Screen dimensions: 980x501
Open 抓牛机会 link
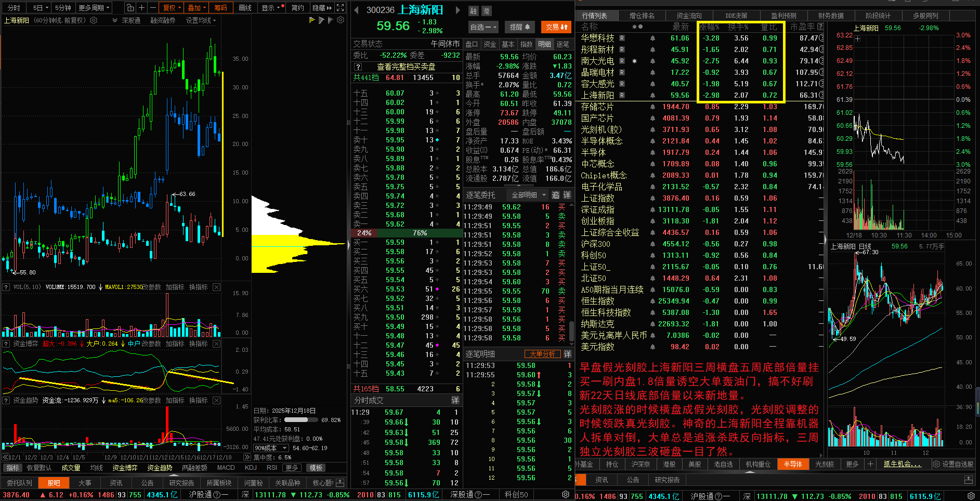pos(902,464)
